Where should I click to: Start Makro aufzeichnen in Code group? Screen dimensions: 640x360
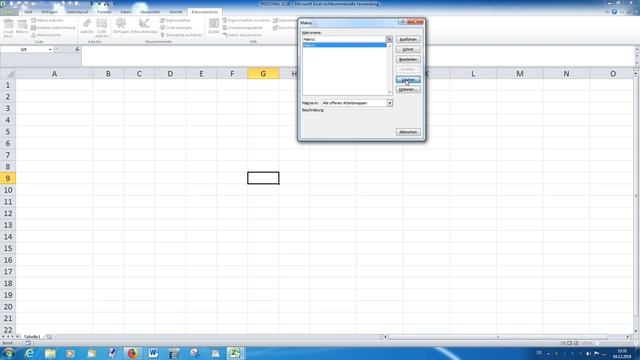click(47, 20)
